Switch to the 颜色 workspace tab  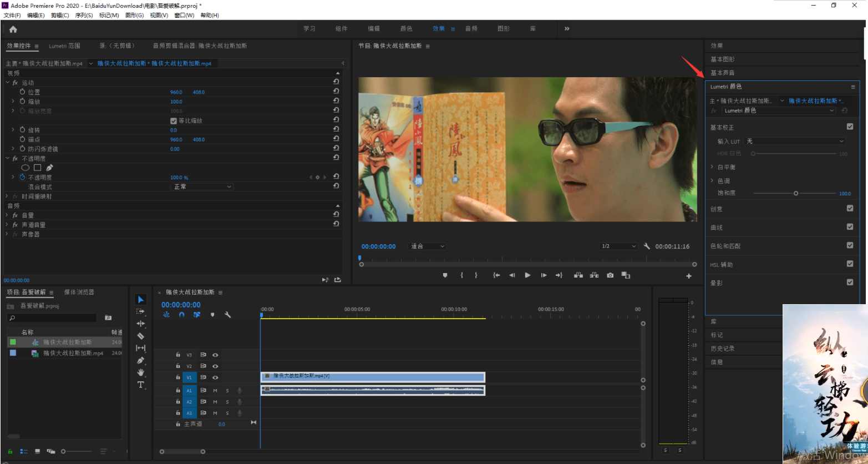click(407, 29)
